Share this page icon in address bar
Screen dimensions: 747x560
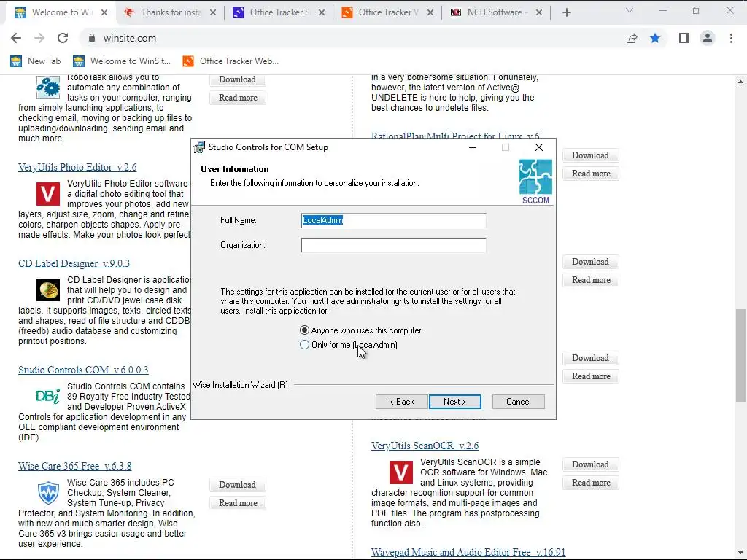(632, 38)
